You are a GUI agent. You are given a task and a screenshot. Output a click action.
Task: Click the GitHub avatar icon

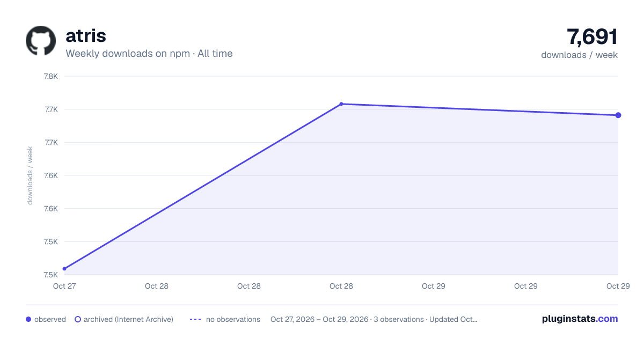[x=41, y=40]
